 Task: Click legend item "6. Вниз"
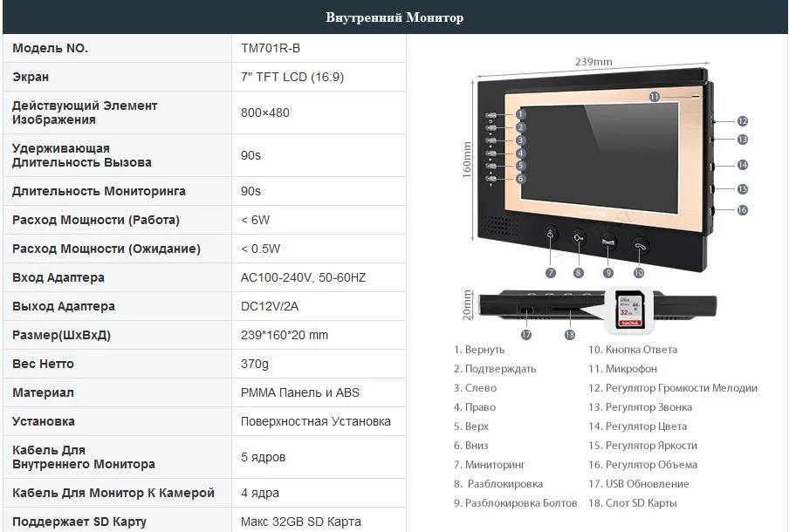tap(471, 446)
